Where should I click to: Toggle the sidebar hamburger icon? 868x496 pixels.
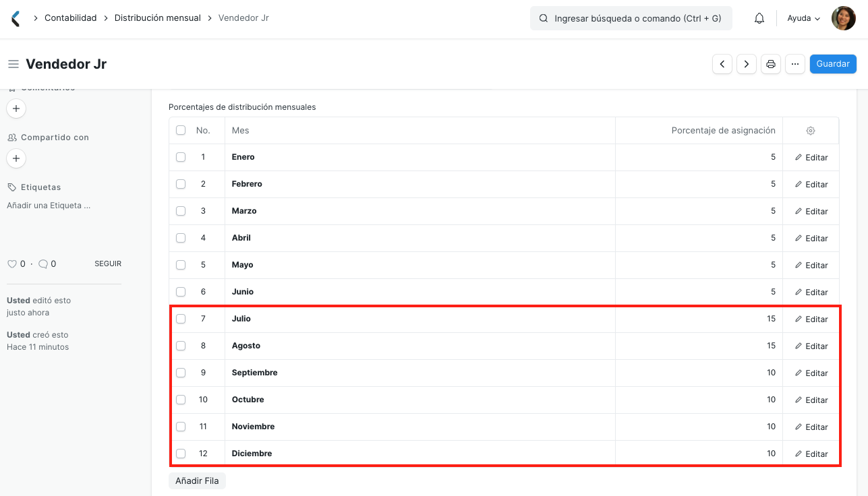tap(13, 64)
